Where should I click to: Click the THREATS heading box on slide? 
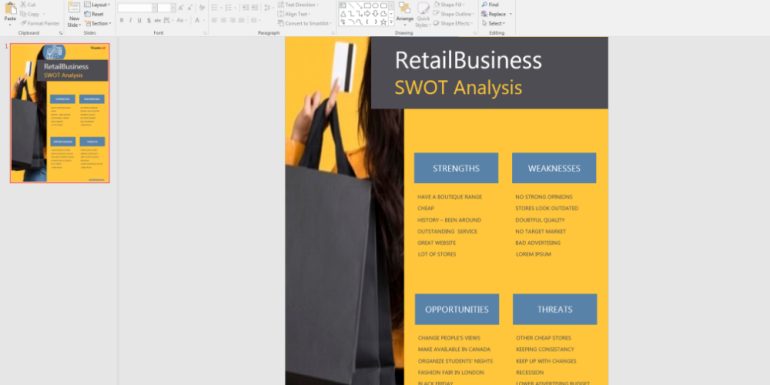[555, 309]
